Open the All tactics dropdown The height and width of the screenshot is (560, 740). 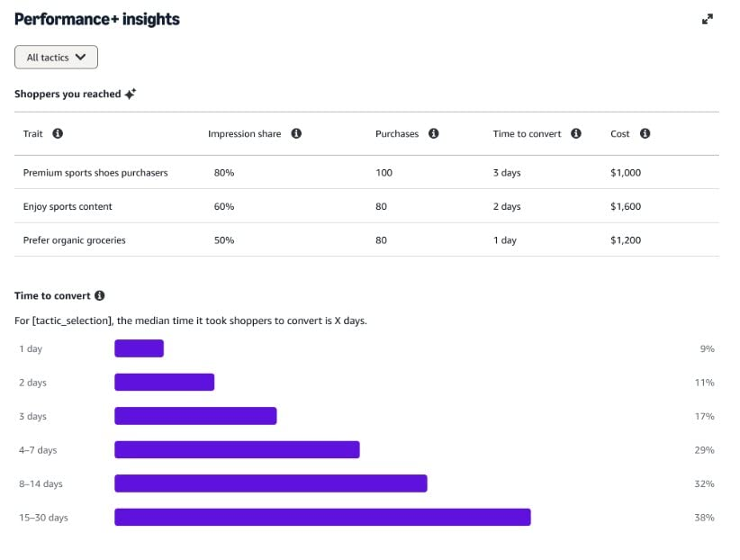tap(56, 58)
